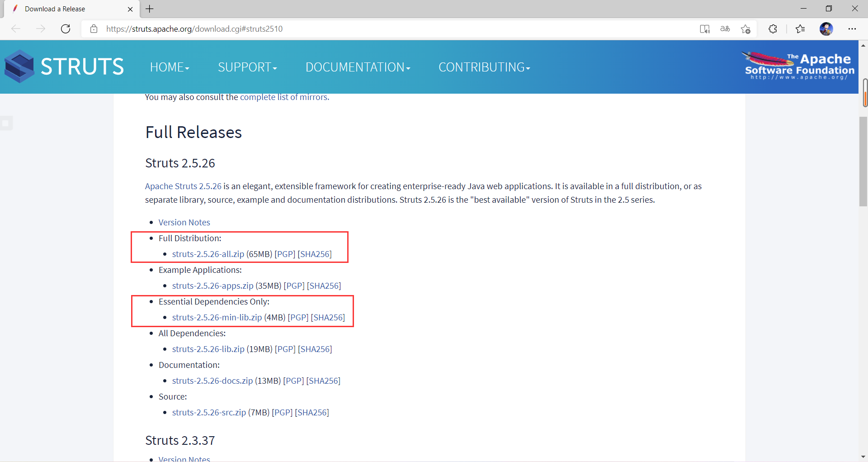Screen dimensions: 868x462
Task: Expand the SUPPORT menu
Action: pyautogui.click(x=247, y=67)
